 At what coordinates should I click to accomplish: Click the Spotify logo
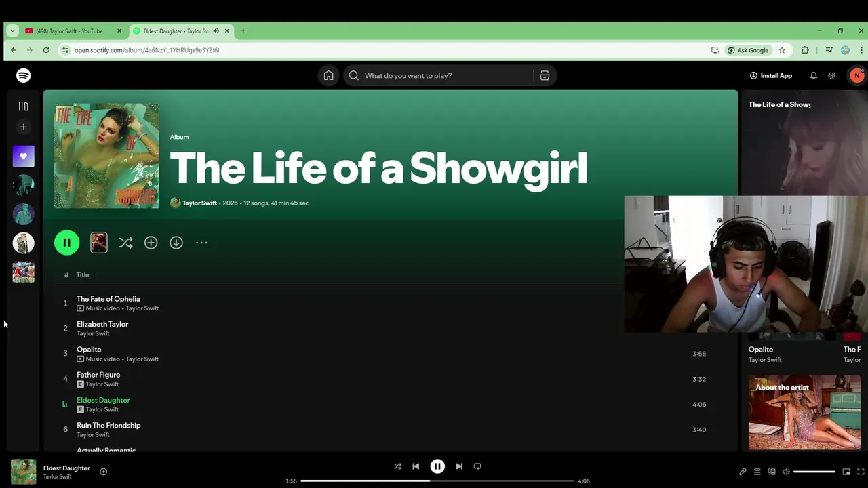(x=24, y=75)
